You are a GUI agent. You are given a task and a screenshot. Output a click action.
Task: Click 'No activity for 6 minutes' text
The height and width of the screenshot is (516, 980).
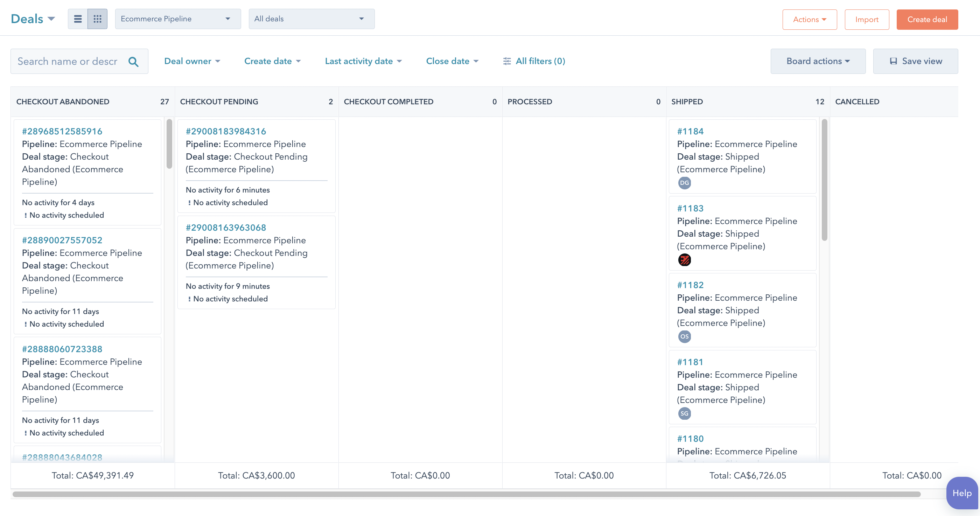[227, 190]
